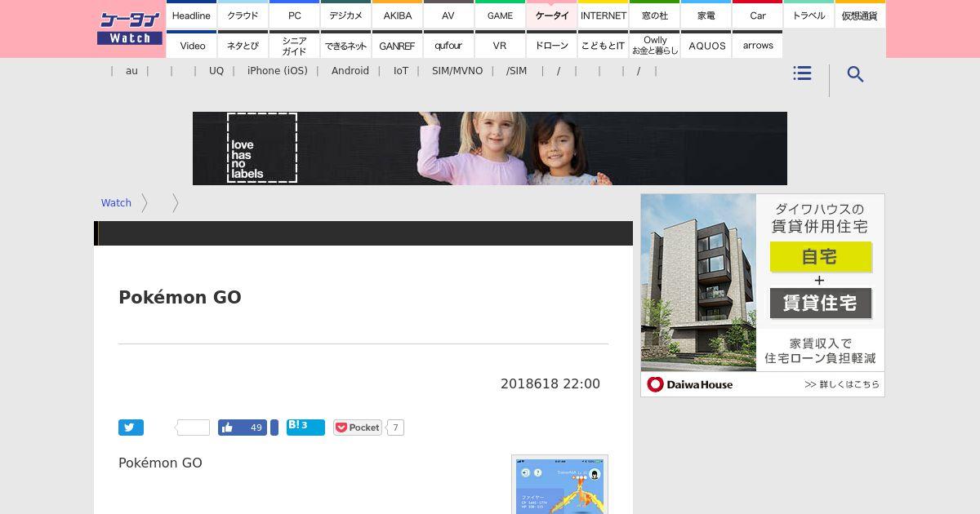This screenshot has width=980, height=514.
Task: Open the 仮想通貨 tab
Action: (860, 15)
